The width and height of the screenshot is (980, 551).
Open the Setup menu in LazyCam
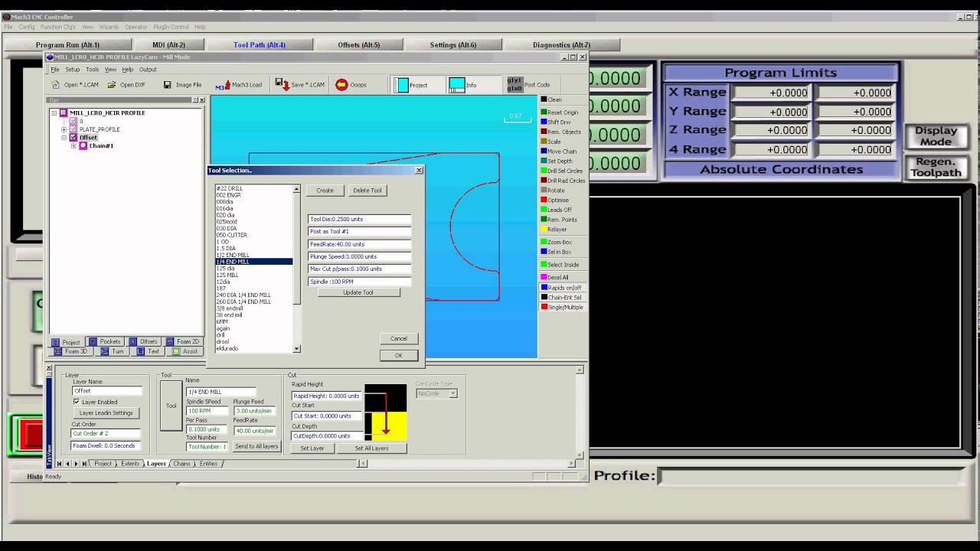pos(72,70)
